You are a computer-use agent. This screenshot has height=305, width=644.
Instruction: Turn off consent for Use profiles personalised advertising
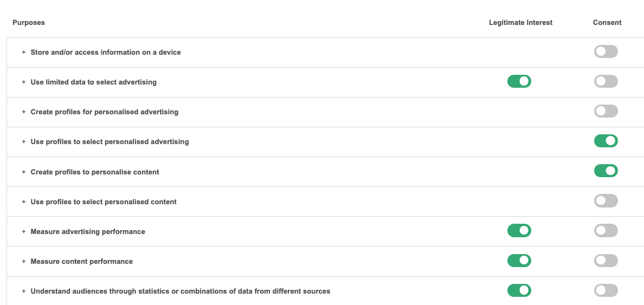(606, 141)
